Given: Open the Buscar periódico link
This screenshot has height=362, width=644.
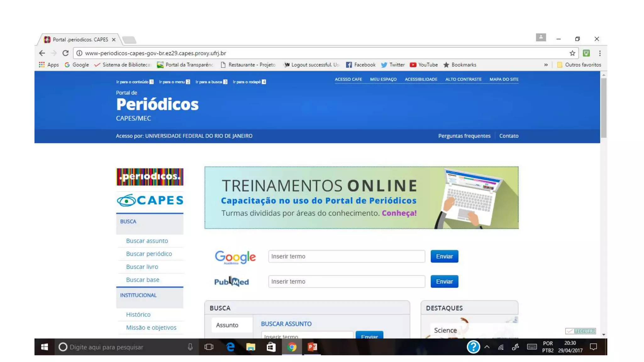Looking at the screenshot, I should (x=149, y=254).
